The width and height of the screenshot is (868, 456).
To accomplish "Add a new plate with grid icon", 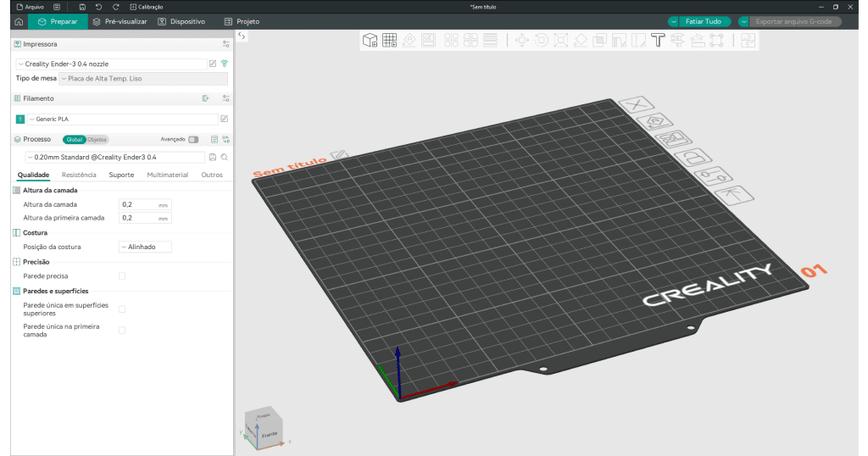I will click(x=390, y=41).
